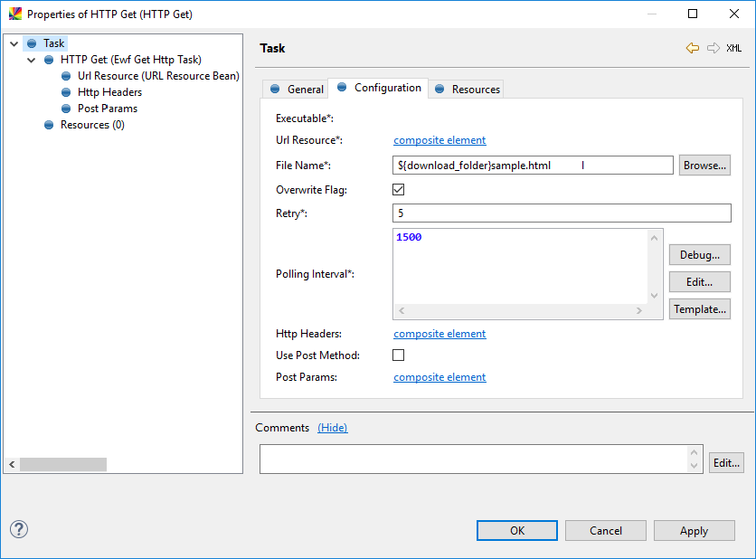756x559 pixels.
Task: Select the Post Params node icon
Action: coord(64,108)
